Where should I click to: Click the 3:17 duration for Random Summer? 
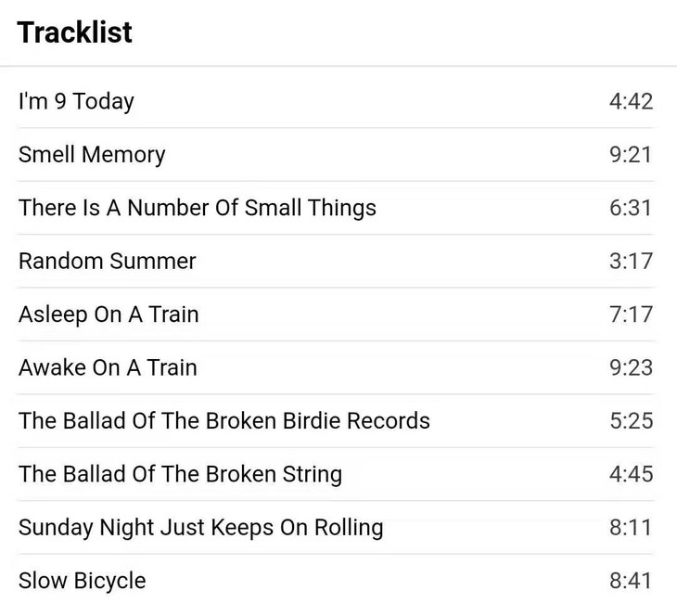(631, 261)
